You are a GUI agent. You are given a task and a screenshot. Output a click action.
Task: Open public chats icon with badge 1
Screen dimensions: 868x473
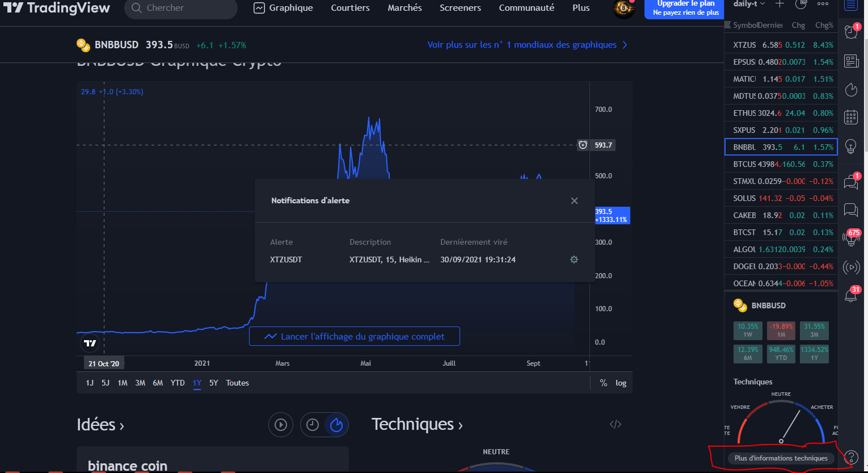coord(851,182)
